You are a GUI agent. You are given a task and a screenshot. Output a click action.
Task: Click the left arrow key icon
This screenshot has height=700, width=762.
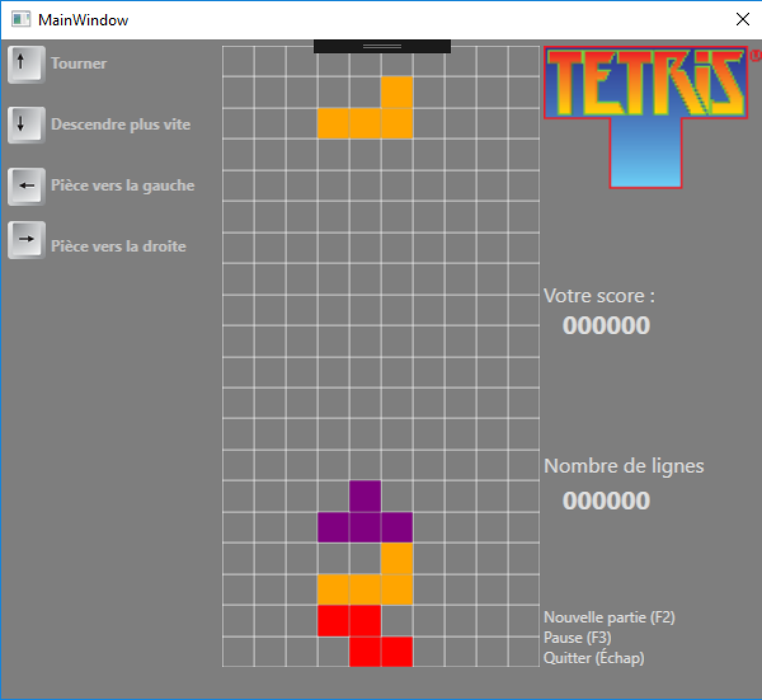(x=26, y=186)
